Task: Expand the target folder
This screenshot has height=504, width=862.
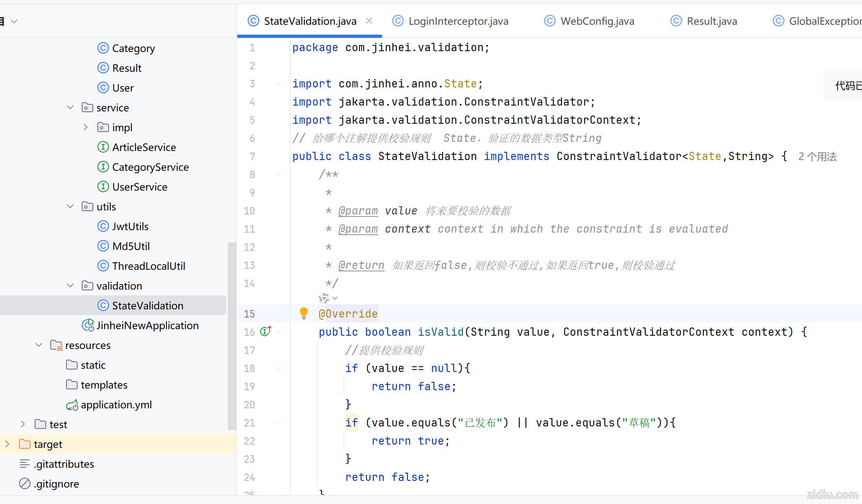Action: [x=7, y=444]
